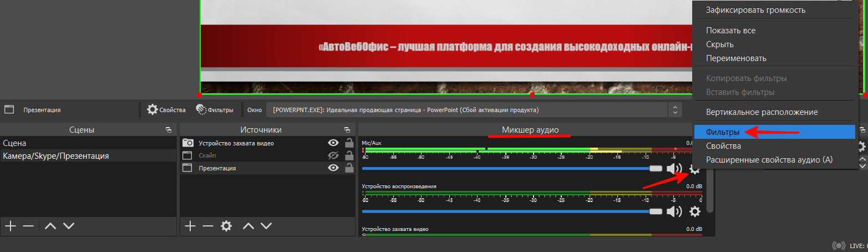Select Скайп source row

(x=268, y=155)
